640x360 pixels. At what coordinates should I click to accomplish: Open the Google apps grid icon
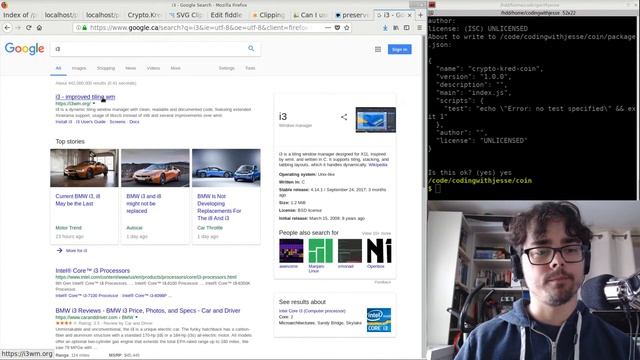pos(378,49)
